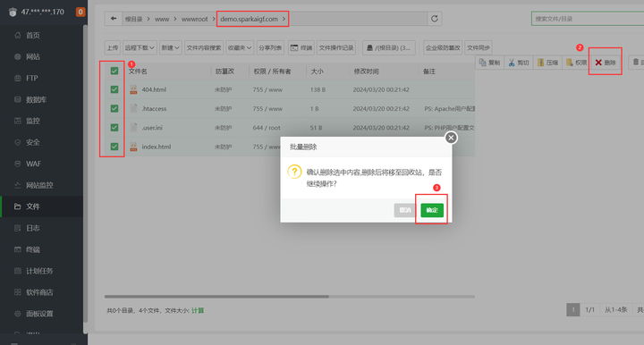644x345 pixels.
Task: Click the back arrow in the path bar
Action: pos(114,19)
